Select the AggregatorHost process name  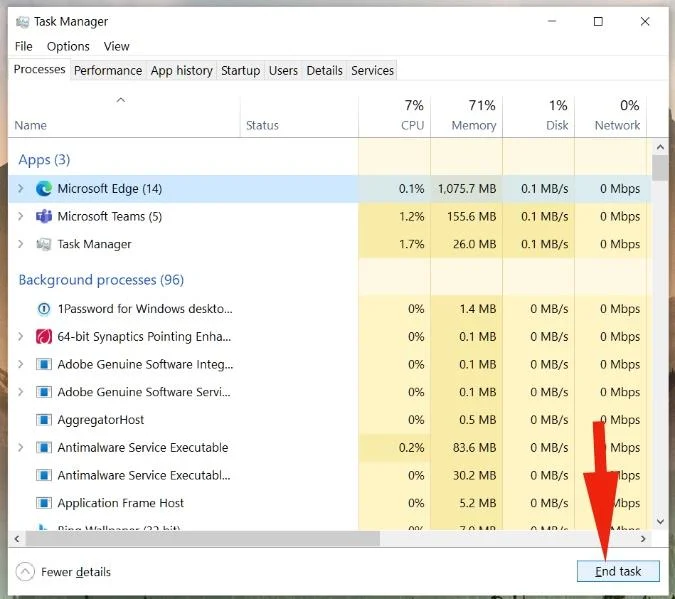101,419
